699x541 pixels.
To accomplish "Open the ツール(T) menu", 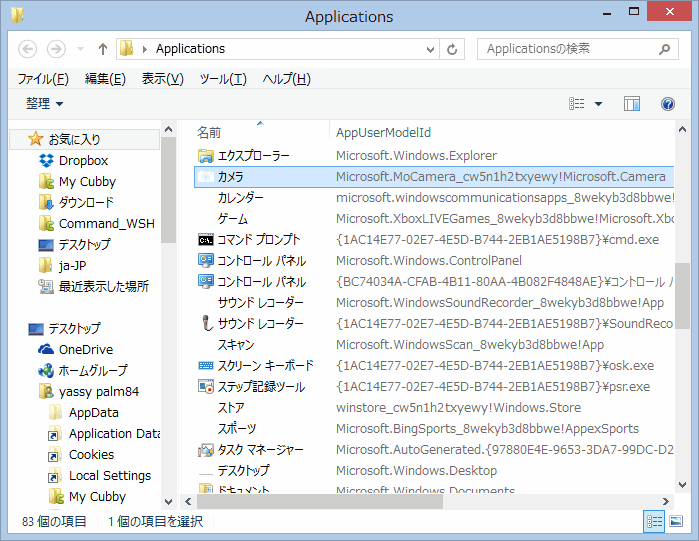I will (223, 79).
